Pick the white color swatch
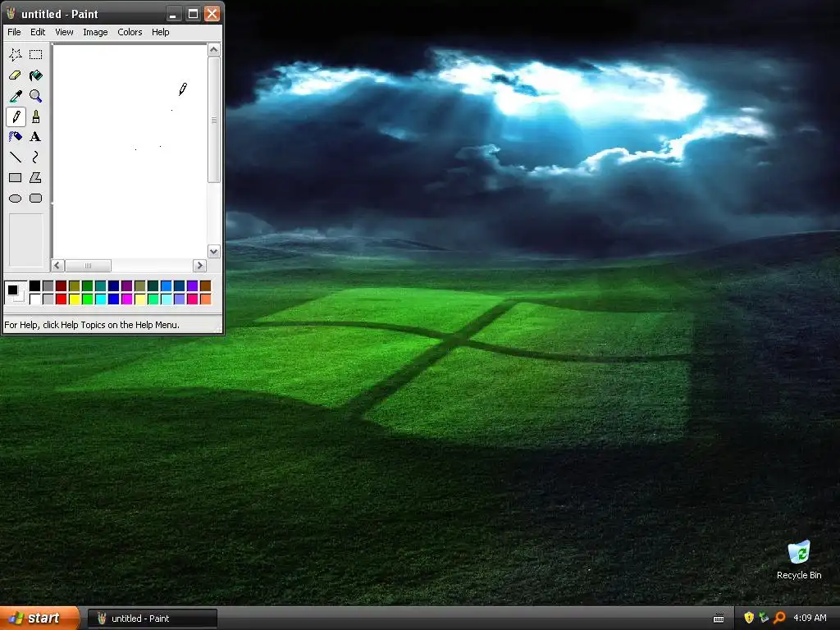840x630 pixels. (x=34, y=299)
